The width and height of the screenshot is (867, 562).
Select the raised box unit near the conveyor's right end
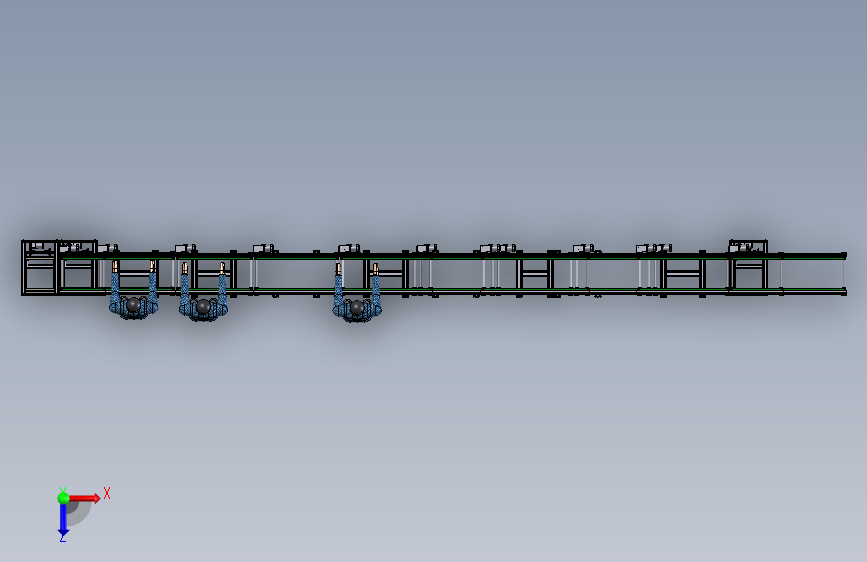[748, 247]
